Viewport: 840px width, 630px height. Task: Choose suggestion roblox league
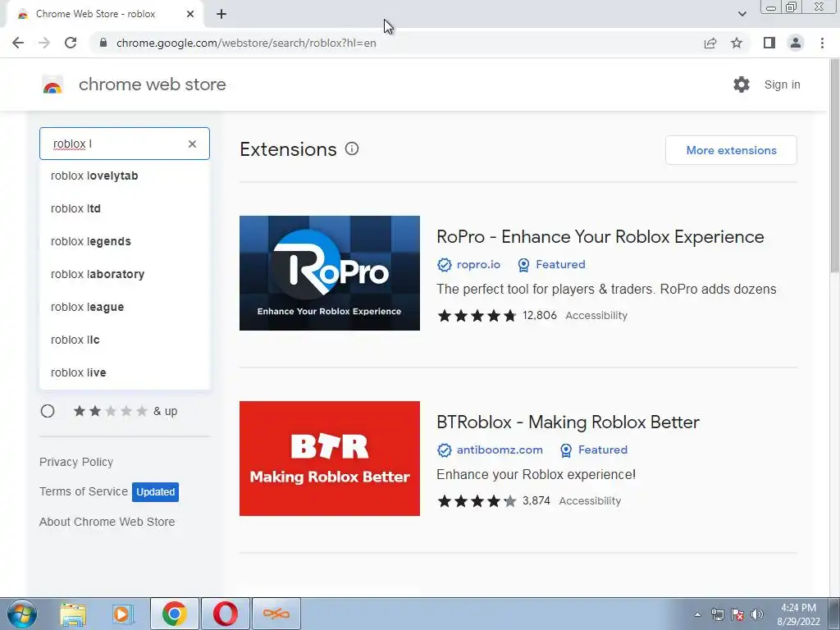(x=125, y=307)
